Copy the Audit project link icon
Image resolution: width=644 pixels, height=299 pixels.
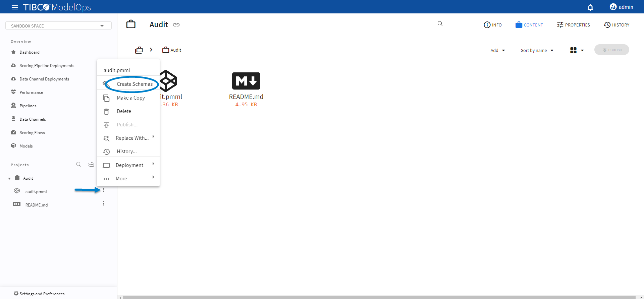click(x=176, y=25)
